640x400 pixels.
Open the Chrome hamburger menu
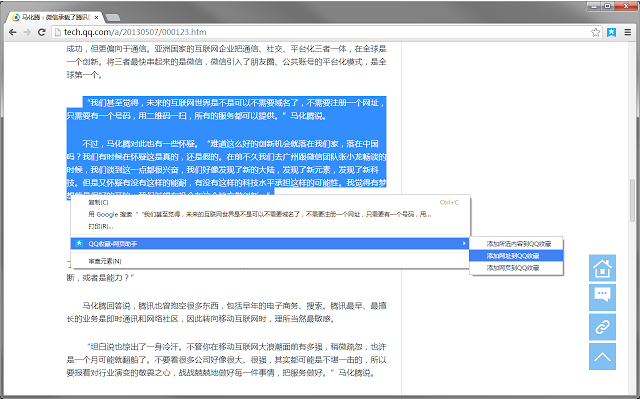pyautogui.click(x=628, y=32)
